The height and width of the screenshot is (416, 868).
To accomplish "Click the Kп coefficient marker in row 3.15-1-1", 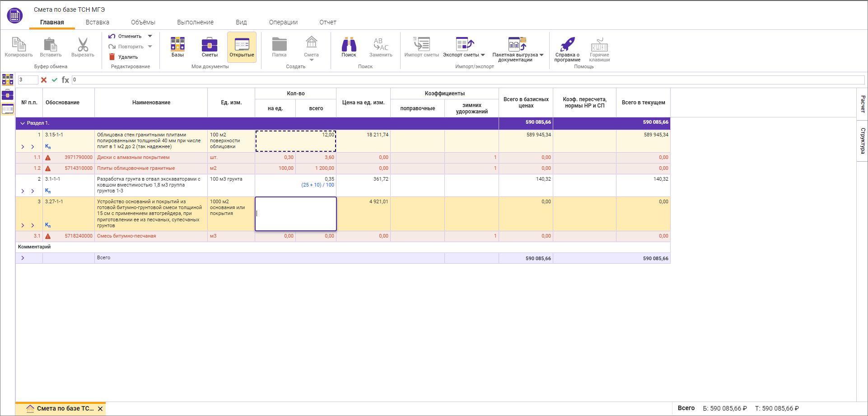I will coord(48,146).
